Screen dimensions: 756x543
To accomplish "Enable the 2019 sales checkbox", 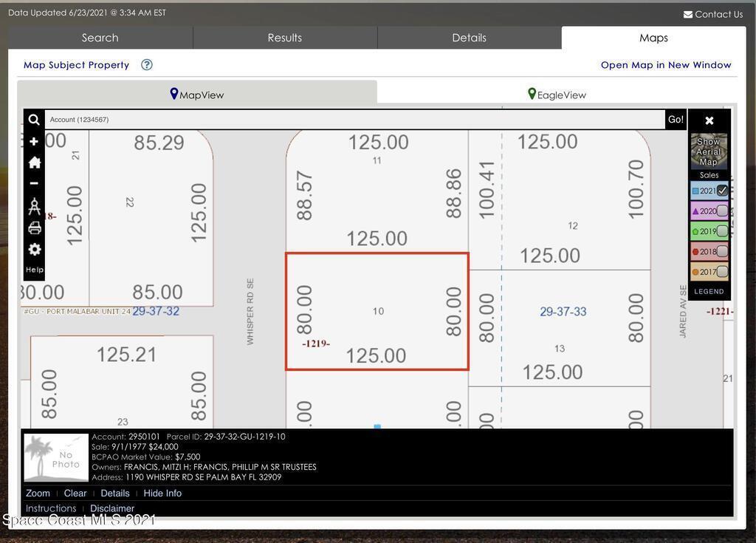I will point(722,231).
